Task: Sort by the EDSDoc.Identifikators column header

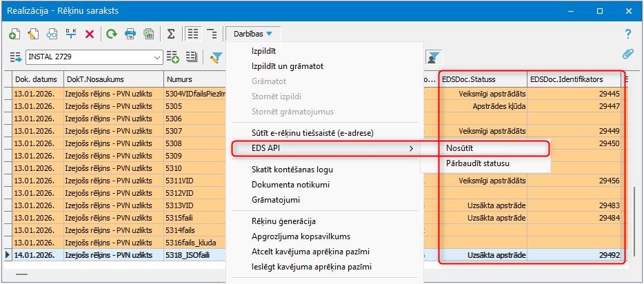Action: point(574,79)
